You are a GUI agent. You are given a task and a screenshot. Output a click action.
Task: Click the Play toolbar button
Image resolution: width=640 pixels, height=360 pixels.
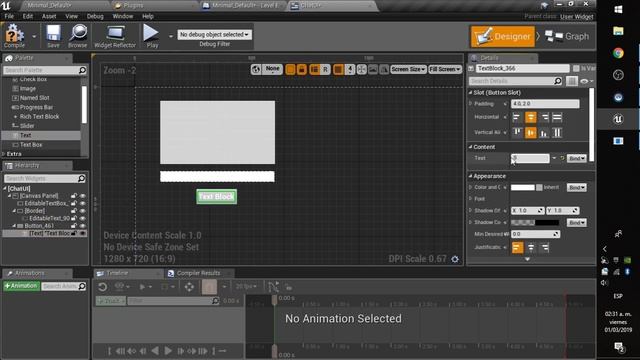[x=151, y=36]
